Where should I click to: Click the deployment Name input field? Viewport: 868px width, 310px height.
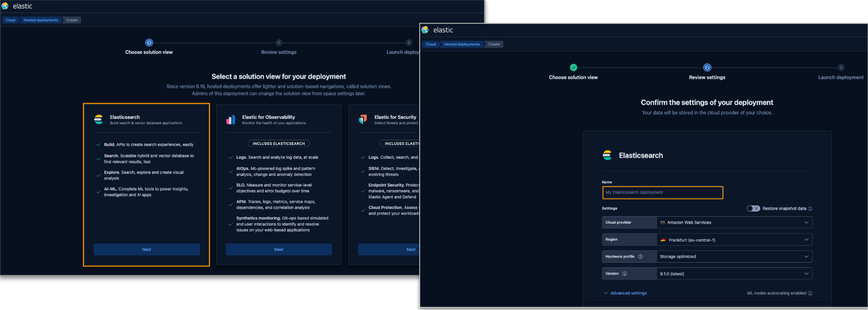coord(662,192)
